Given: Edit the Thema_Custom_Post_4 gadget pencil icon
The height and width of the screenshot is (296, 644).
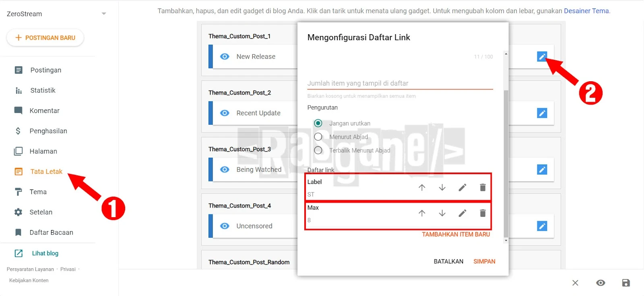Looking at the screenshot, I should pos(542,226).
